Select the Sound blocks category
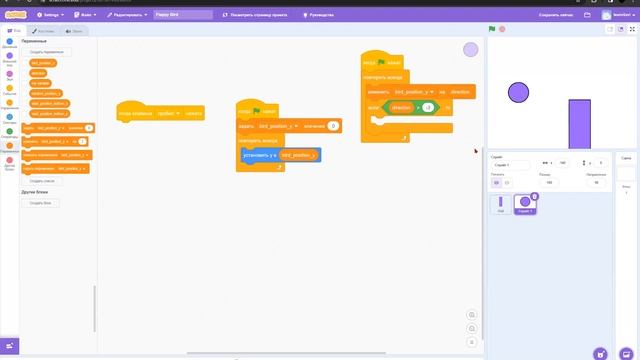Viewport: 640px width, 360px height. tap(9, 76)
